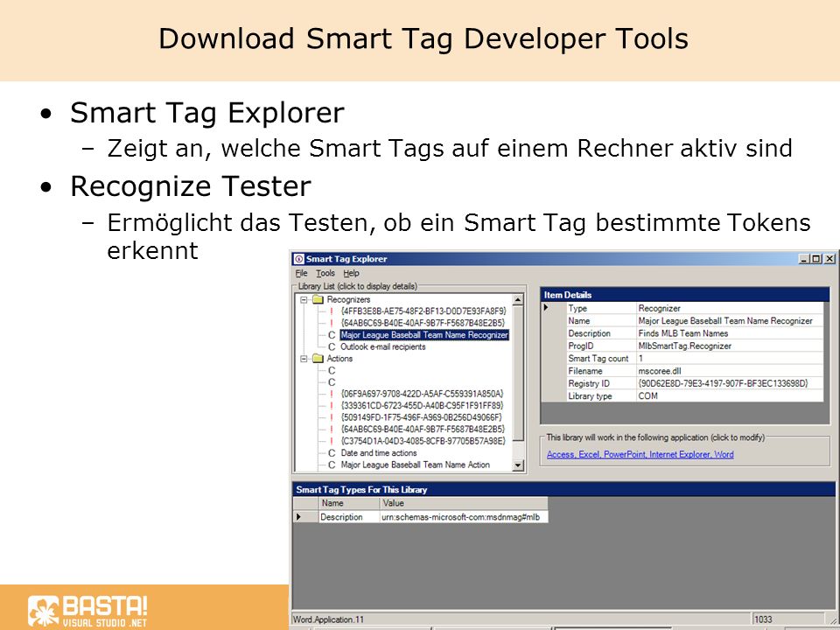Select action {C3754D1A-04D3-4085-8CFB-97705B57A98E}
840x630 pixels.
click(423, 441)
